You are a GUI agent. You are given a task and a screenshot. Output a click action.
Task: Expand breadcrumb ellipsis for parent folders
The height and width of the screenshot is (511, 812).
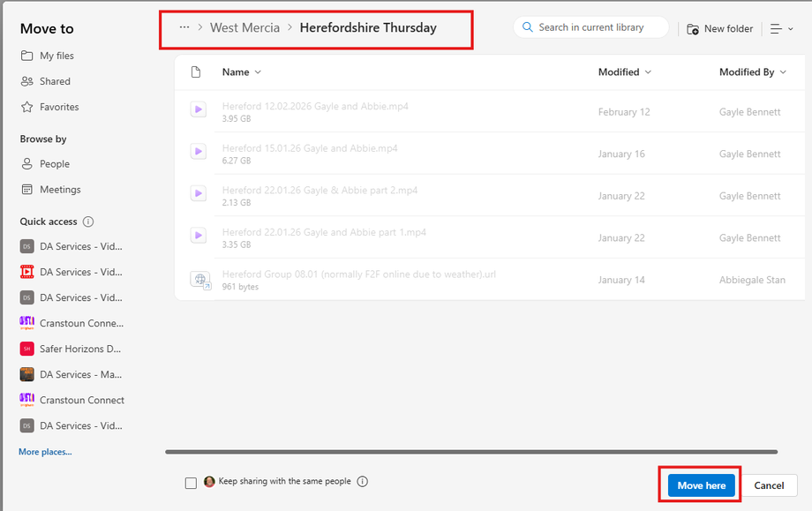point(184,27)
